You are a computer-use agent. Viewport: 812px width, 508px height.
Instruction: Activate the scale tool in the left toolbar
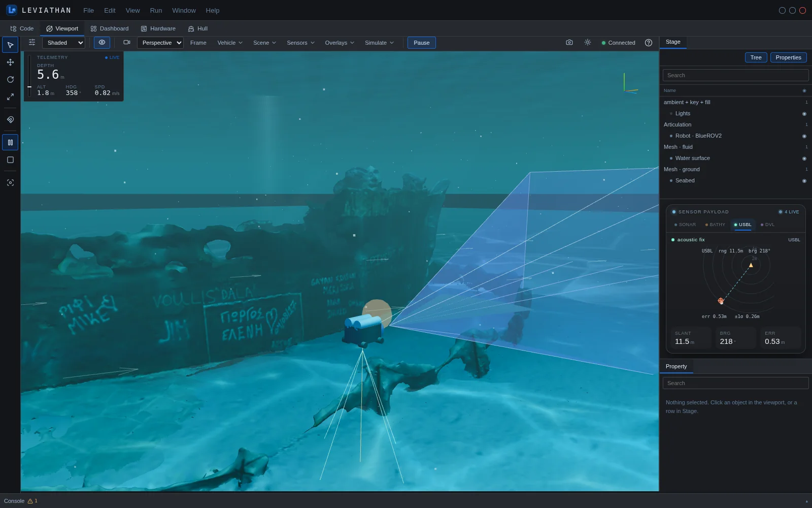pos(10,97)
